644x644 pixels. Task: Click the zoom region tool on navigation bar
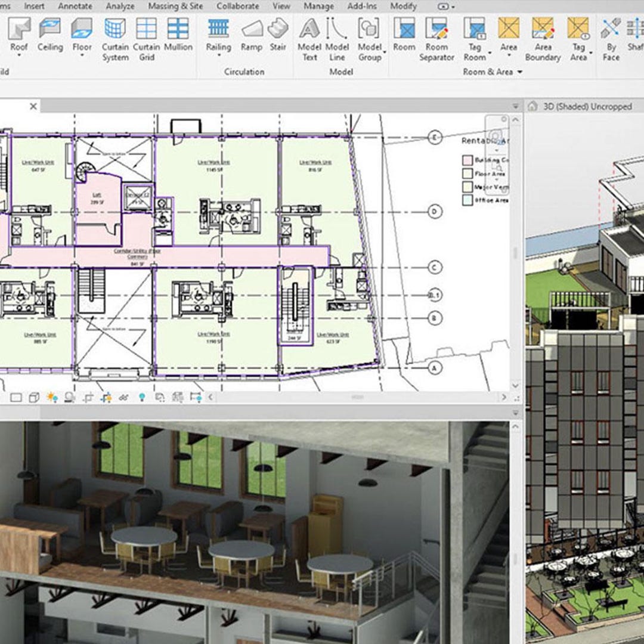point(497,168)
